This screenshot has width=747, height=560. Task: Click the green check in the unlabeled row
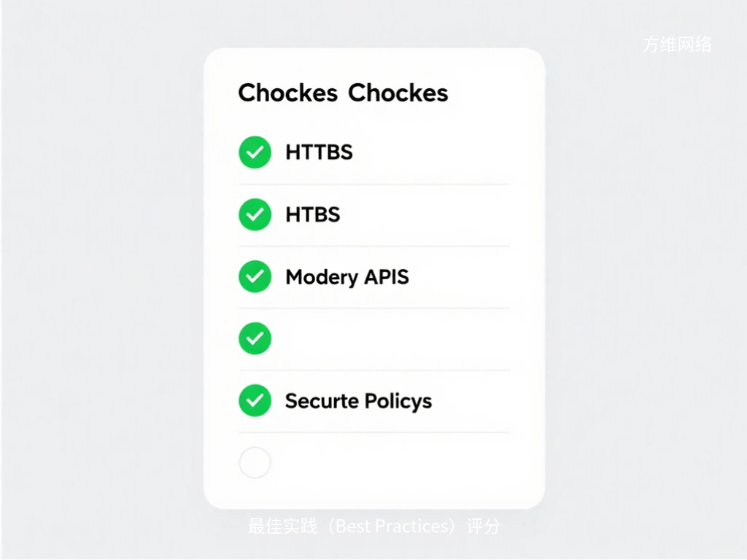pos(255,338)
